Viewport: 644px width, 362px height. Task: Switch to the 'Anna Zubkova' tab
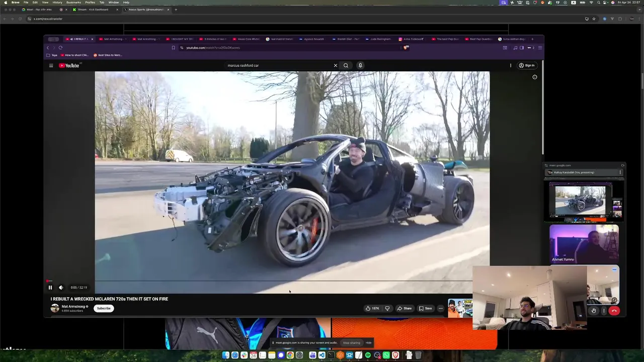tap(412, 39)
